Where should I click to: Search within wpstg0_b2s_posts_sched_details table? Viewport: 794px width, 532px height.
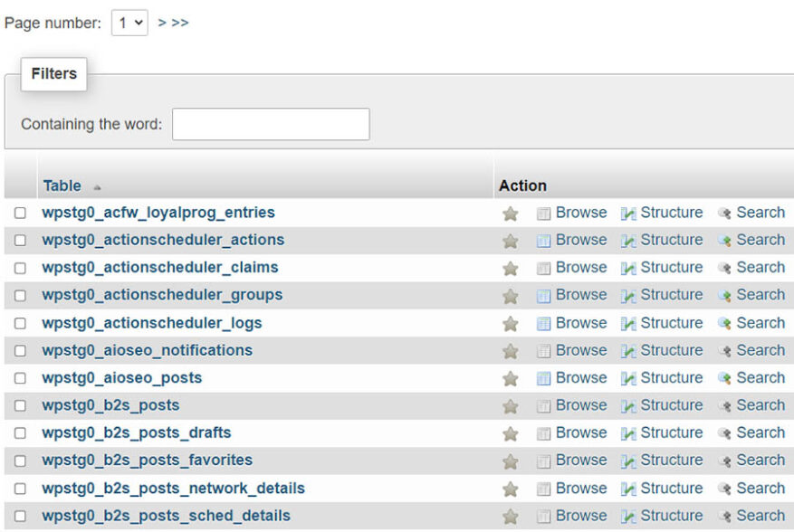point(759,515)
